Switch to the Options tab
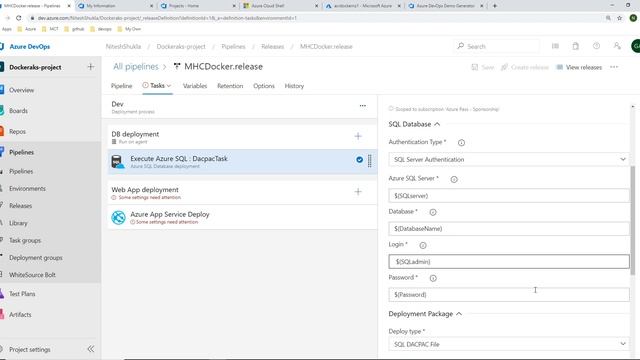The height and width of the screenshot is (360, 640). pyautogui.click(x=264, y=86)
